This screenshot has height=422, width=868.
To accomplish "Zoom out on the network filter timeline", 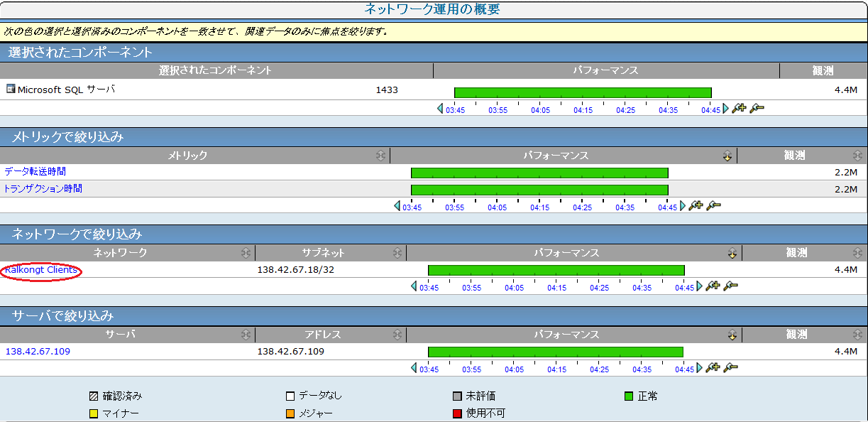I will (730, 286).
